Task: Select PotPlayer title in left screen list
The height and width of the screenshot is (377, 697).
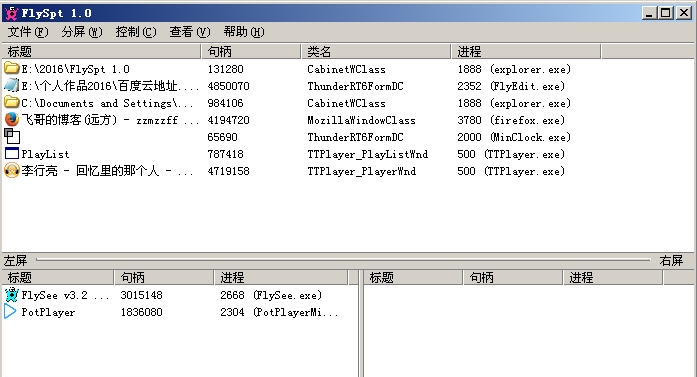Action: (48, 313)
